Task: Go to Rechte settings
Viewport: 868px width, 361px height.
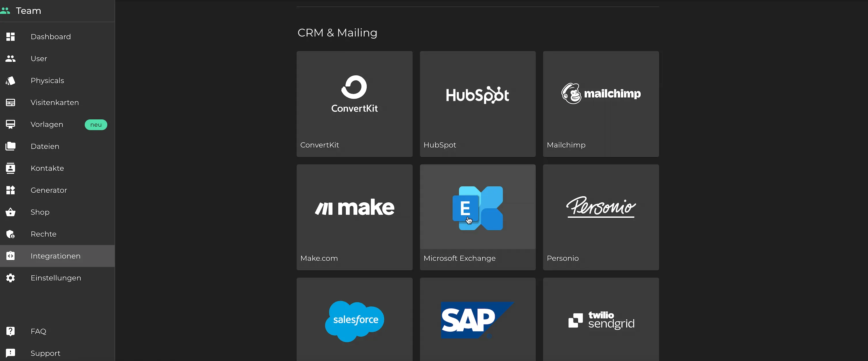Action: [x=57, y=234]
